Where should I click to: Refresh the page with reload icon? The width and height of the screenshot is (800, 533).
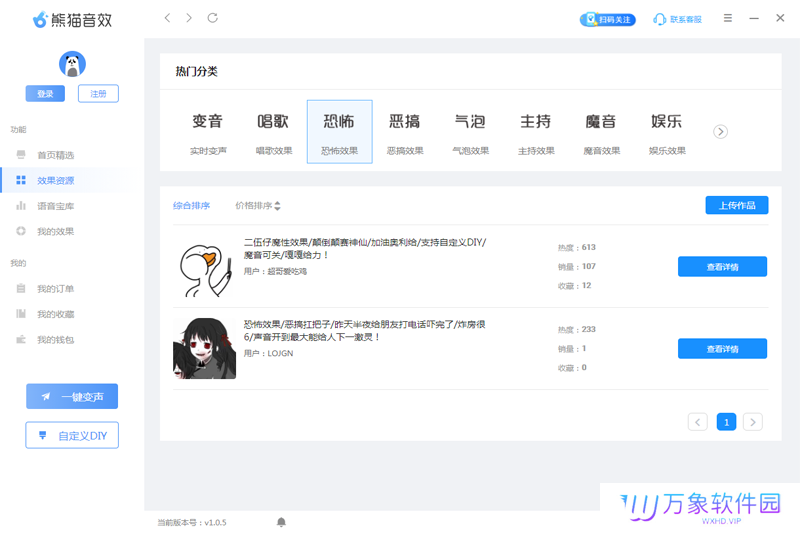[x=213, y=18]
